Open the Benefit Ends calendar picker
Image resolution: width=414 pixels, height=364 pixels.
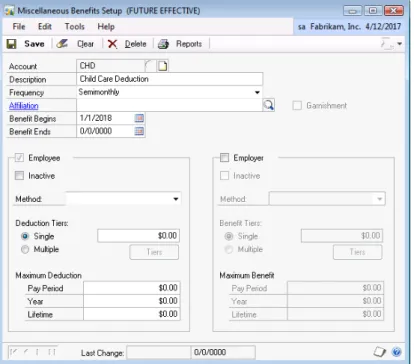(139, 131)
